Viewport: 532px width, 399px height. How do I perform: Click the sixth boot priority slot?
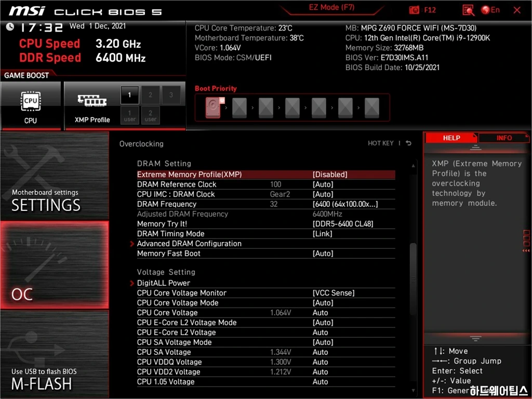pos(345,108)
